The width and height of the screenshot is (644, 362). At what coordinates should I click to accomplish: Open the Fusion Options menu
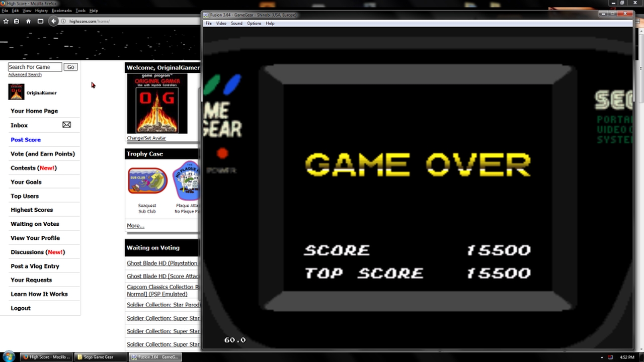click(254, 24)
